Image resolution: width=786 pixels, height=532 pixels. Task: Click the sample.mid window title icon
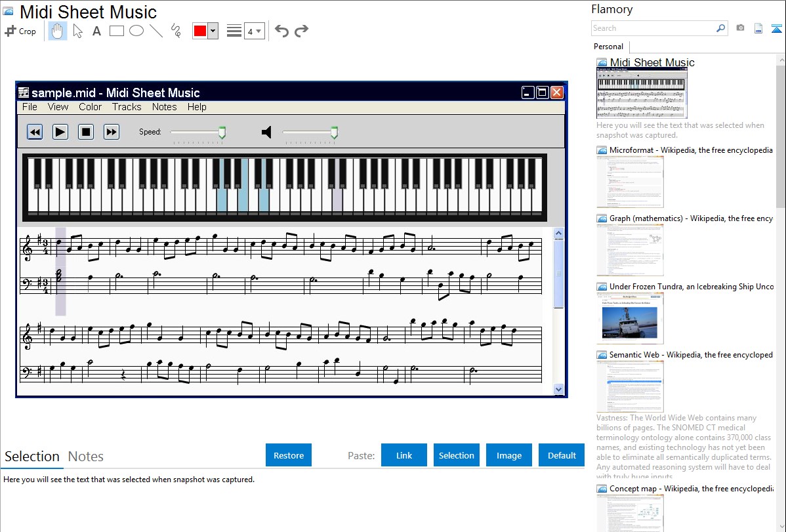24,92
